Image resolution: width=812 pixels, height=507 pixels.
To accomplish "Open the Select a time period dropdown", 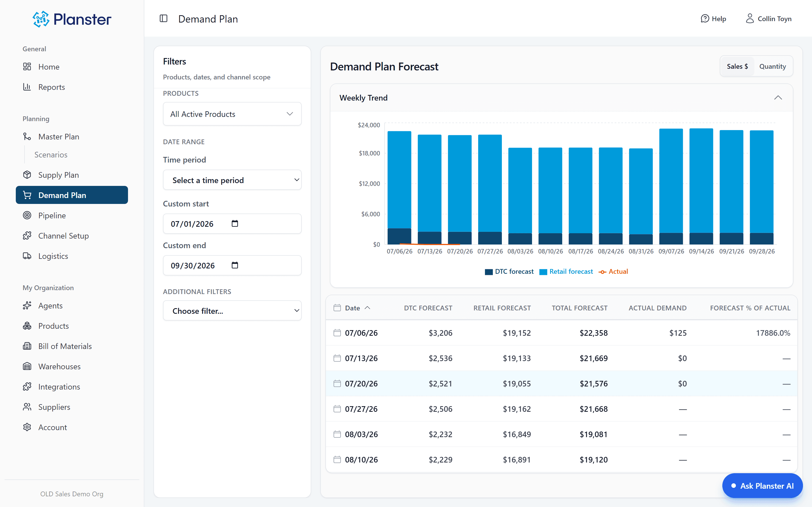I will pyautogui.click(x=232, y=180).
